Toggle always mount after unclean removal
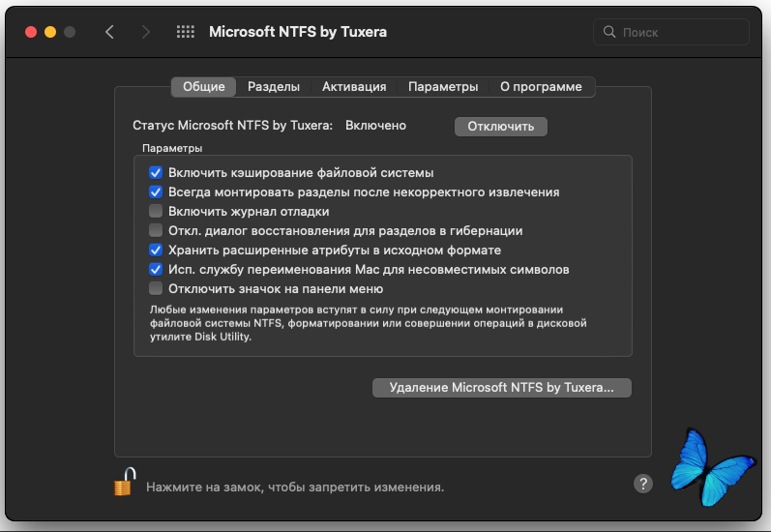The width and height of the screenshot is (771, 532). 156,192
